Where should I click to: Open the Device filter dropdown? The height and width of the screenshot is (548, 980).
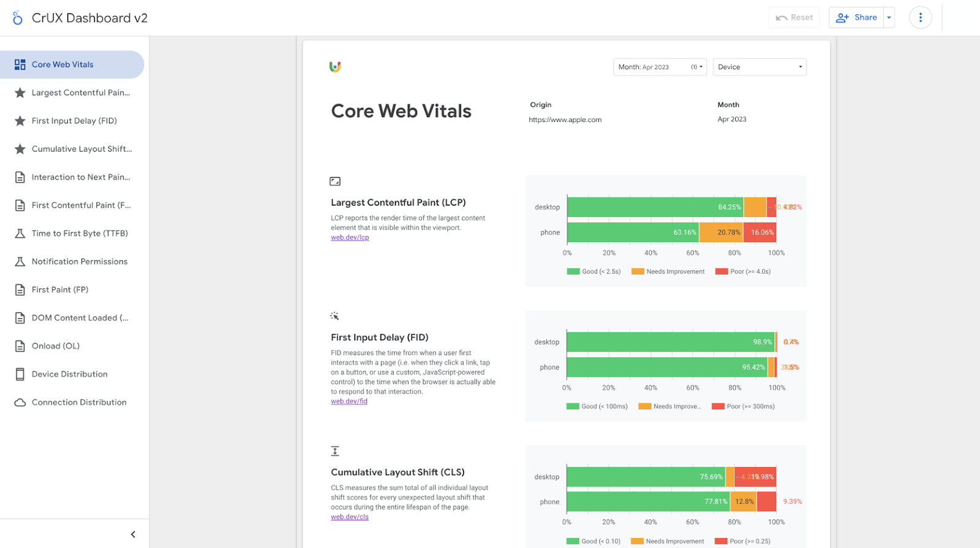coord(759,67)
